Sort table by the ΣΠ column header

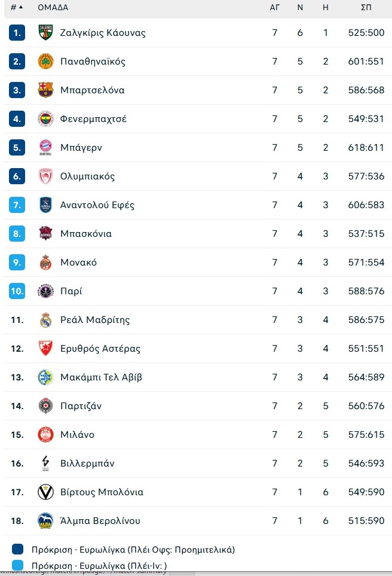click(366, 7)
